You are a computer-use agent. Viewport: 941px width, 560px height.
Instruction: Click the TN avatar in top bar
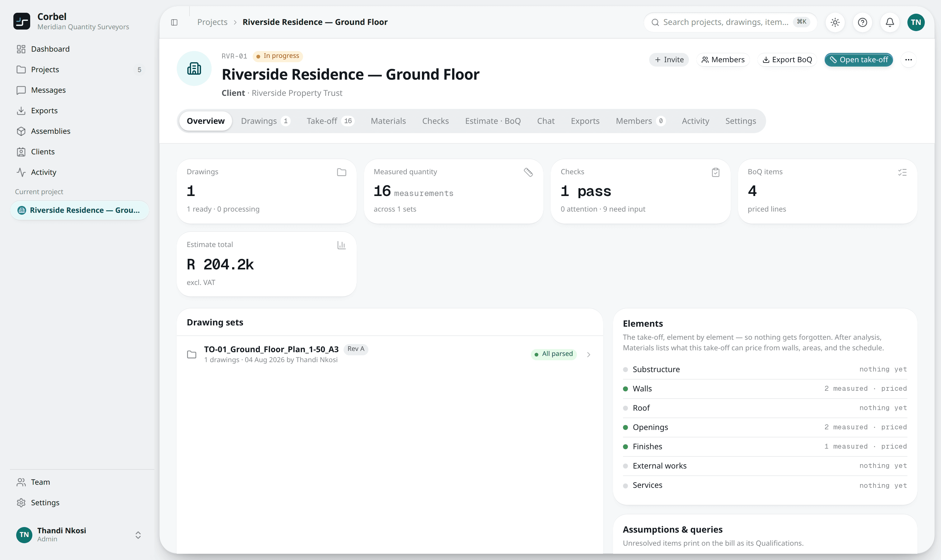[916, 22]
